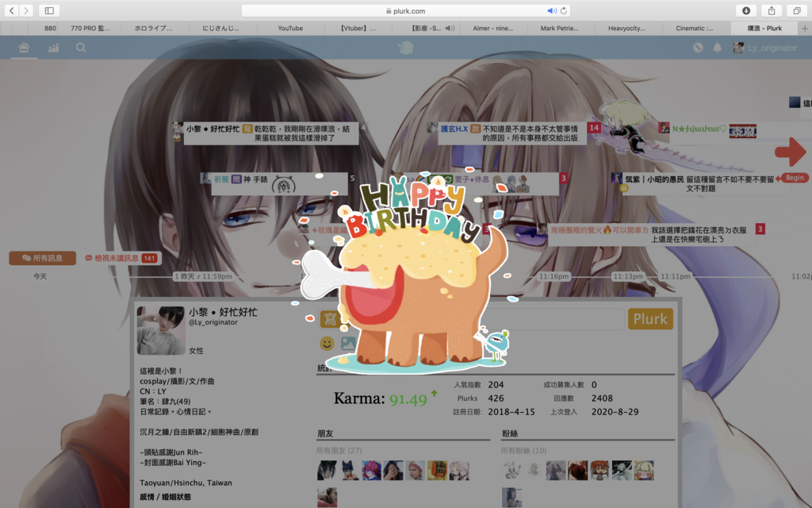Select the 噗浪 - Plurk tab
Screen dimensions: 812x508
pos(764,29)
